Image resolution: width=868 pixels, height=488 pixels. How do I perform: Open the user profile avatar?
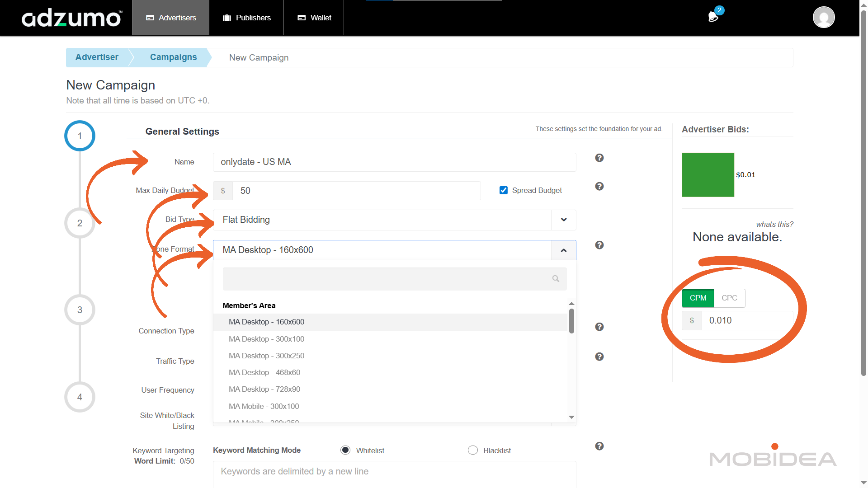point(823,18)
